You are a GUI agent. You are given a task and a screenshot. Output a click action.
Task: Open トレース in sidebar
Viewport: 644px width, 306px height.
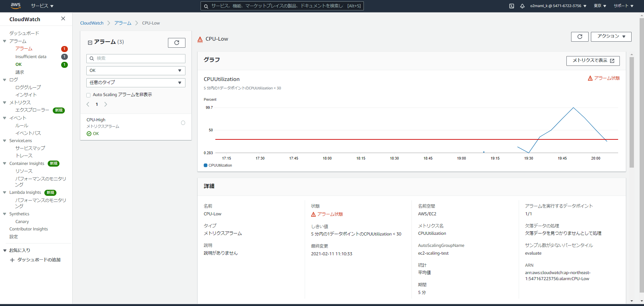tap(24, 156)
